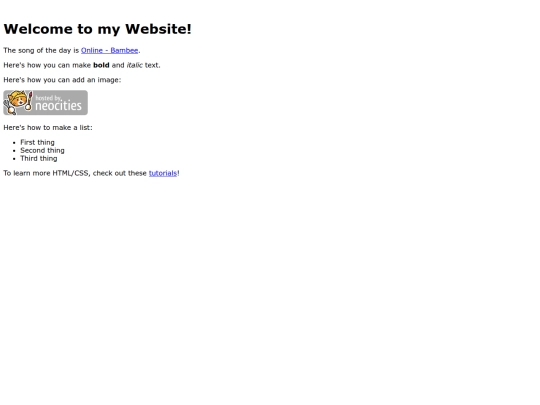Select the First thing list item
Image resolution: width=540 pixels, height=405 pixels.
pyautogui.click(x=37, y=142)
